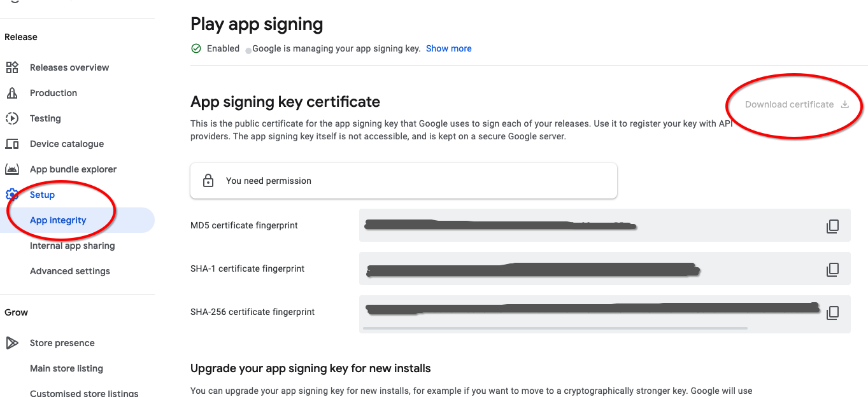The height and width of the screenshot is (397, 868).
Task: Open the App bundle explorer
Action: [73, 169]
